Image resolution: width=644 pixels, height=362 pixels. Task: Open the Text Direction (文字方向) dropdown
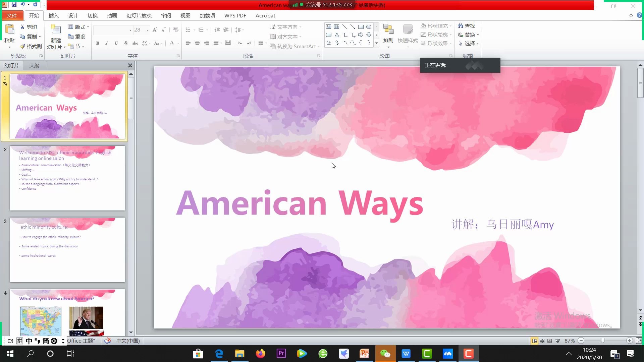pos(286,27)
